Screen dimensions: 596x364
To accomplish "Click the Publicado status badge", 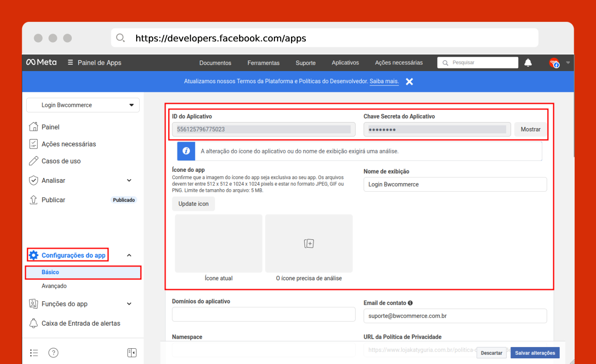I will [x=124, y=200].
